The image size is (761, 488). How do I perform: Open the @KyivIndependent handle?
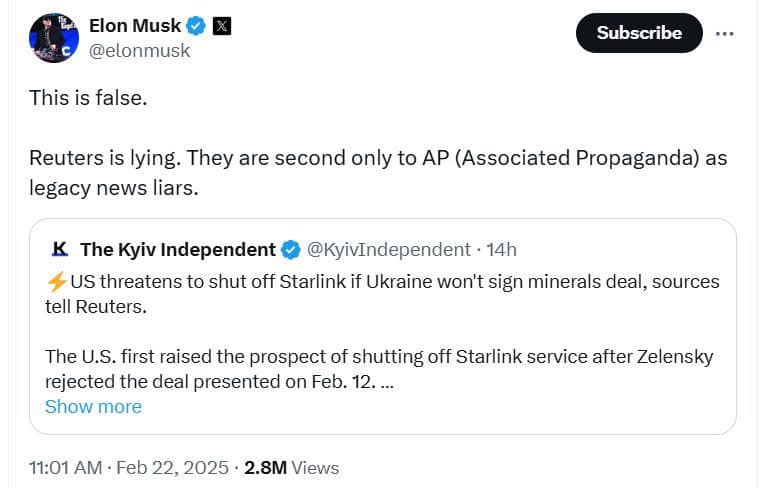[388, 249]
